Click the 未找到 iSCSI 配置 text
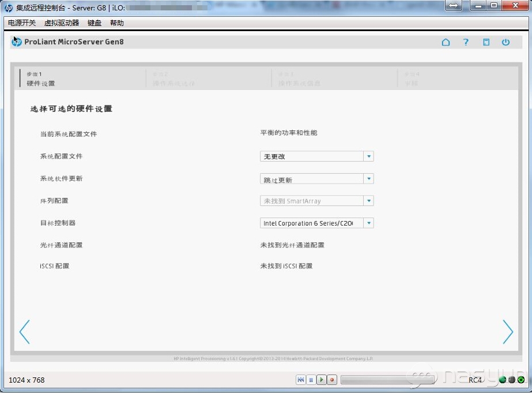 point(286,266)
